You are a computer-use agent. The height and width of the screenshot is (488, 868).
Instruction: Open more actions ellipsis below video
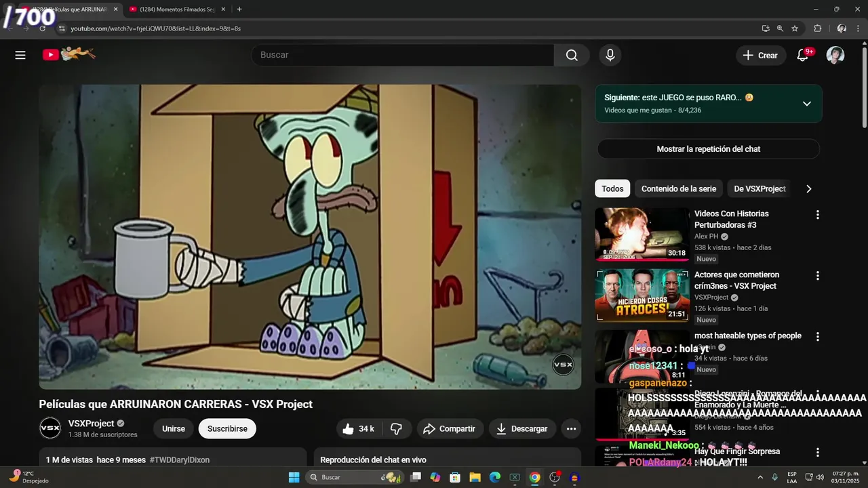571,429
